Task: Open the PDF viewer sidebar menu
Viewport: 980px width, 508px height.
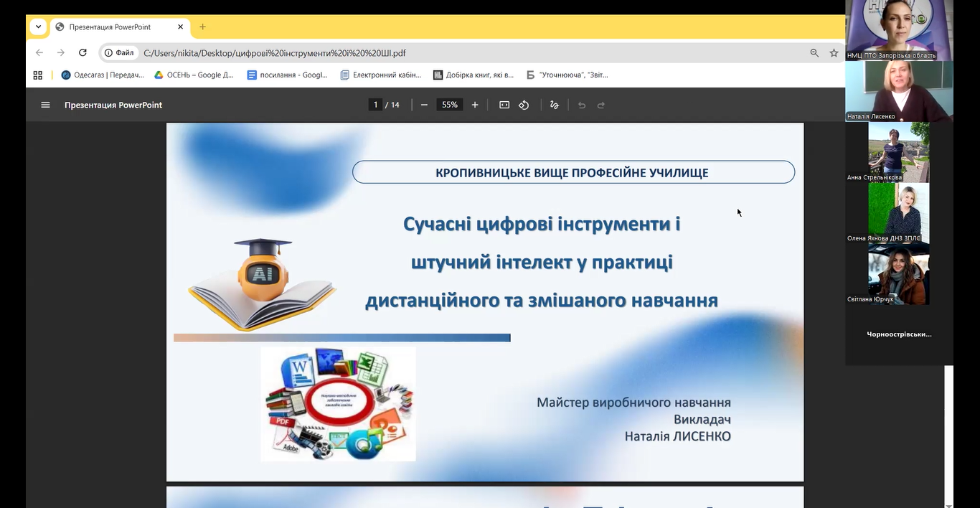Action: click(45, 105)
